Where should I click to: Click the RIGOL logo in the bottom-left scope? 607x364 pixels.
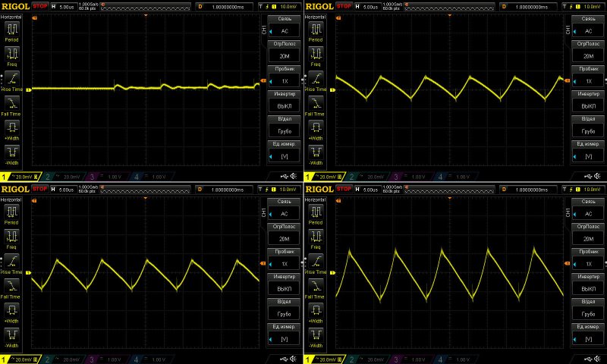[14, 187]
